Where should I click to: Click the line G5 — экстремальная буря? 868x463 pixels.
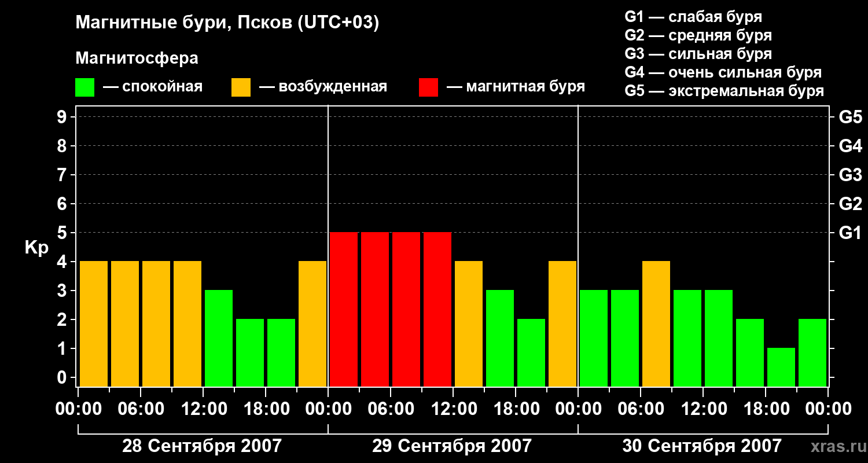coord(724,91)
